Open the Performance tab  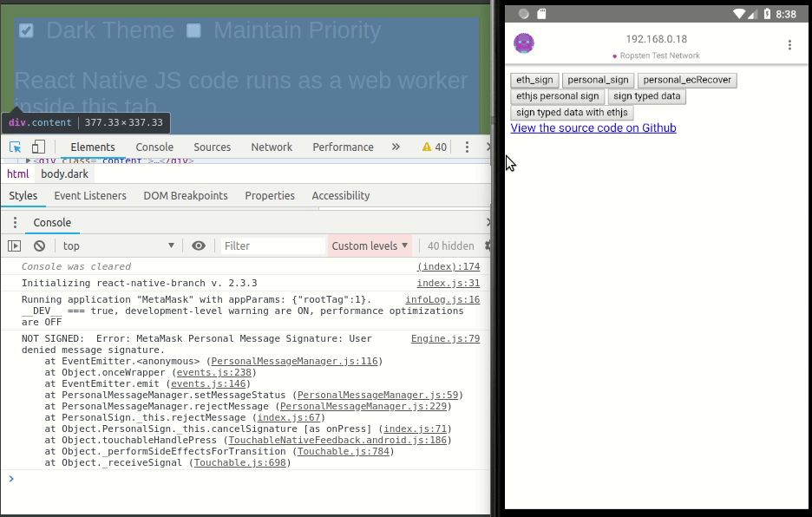tap(343, 147)
